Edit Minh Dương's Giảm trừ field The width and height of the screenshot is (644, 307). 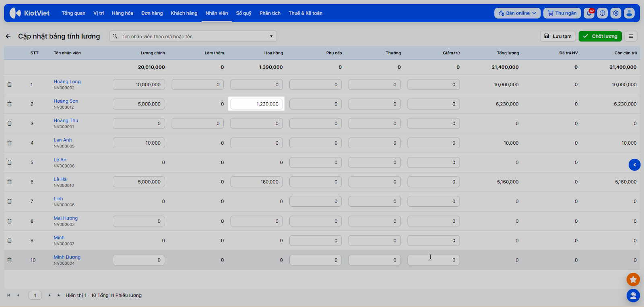tap(433, 260)
